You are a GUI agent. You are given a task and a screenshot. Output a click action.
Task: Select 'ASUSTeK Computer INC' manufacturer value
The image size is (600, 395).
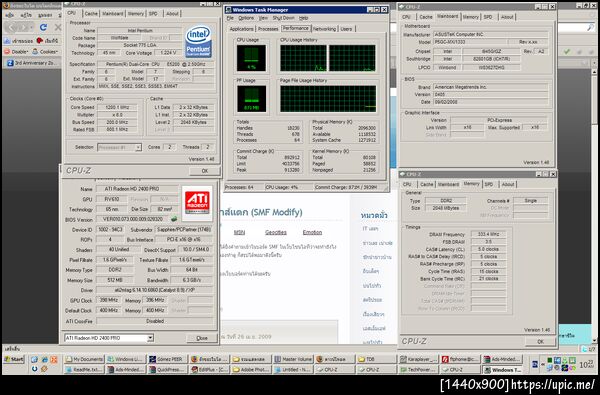[491, 34]
